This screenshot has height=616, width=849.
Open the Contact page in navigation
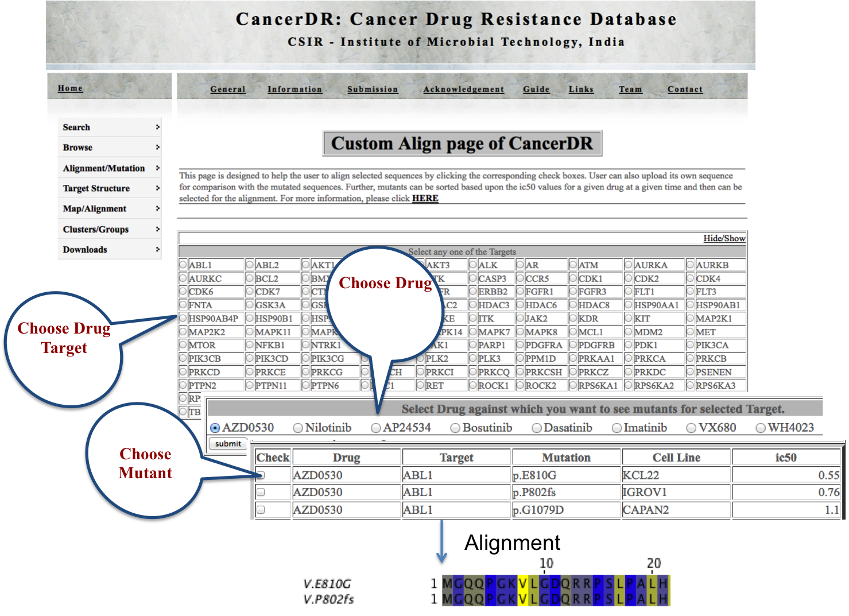click(x=684, y=89)
